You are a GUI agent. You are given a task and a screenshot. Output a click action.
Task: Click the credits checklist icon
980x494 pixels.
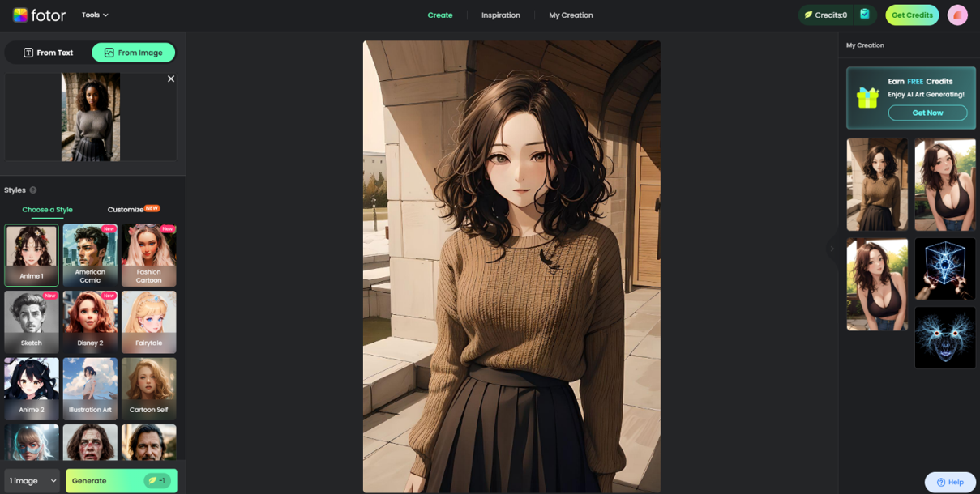click(x=865, y=15)
